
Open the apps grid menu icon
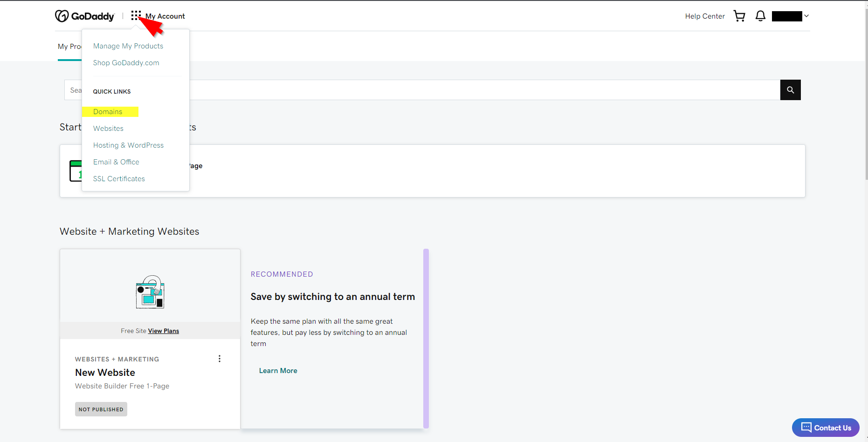[136, 16]
